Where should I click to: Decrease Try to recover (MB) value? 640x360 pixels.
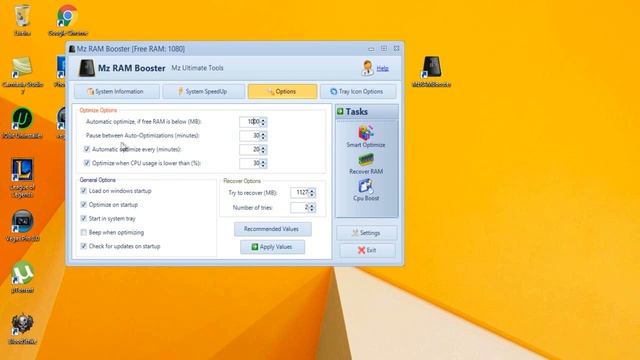pyautogui.click(x=312, y=195)
